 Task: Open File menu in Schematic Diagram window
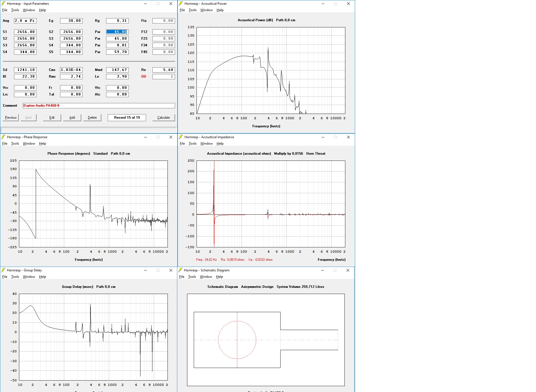click(x=182, y=277)
